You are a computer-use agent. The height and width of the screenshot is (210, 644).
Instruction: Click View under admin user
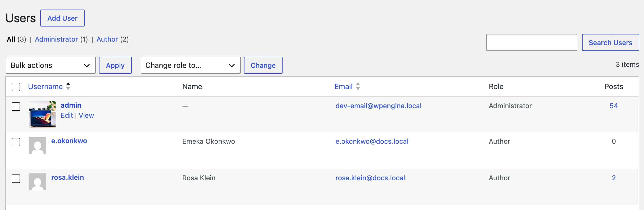[x=86, y=115]
